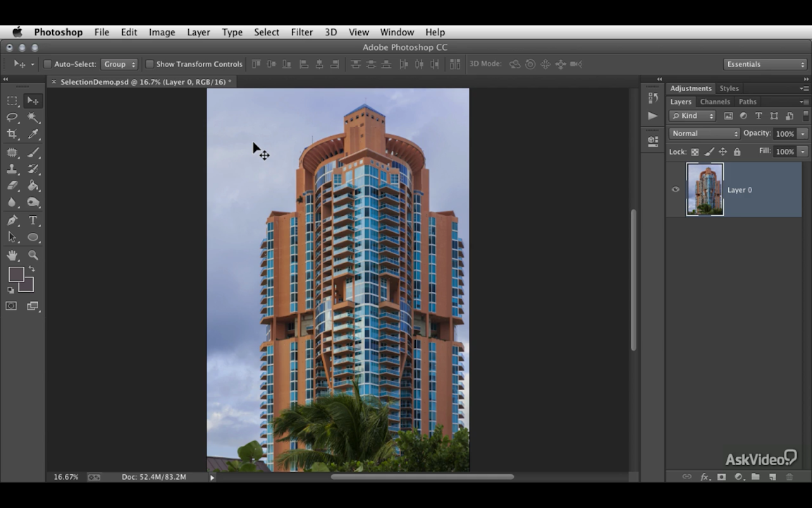Click the foreground color swatch
812x508 pixels.
[x=16, y=274]
